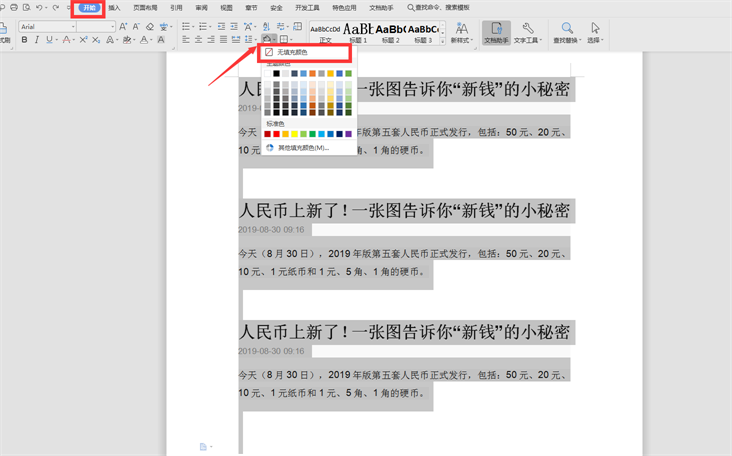
Task: Click the 选择 cursor icon
Action: click(x=596, y=29)
